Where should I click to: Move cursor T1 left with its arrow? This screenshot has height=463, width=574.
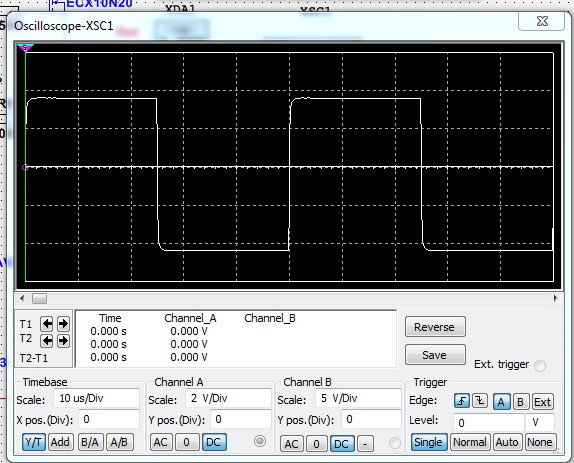[47, 324]
